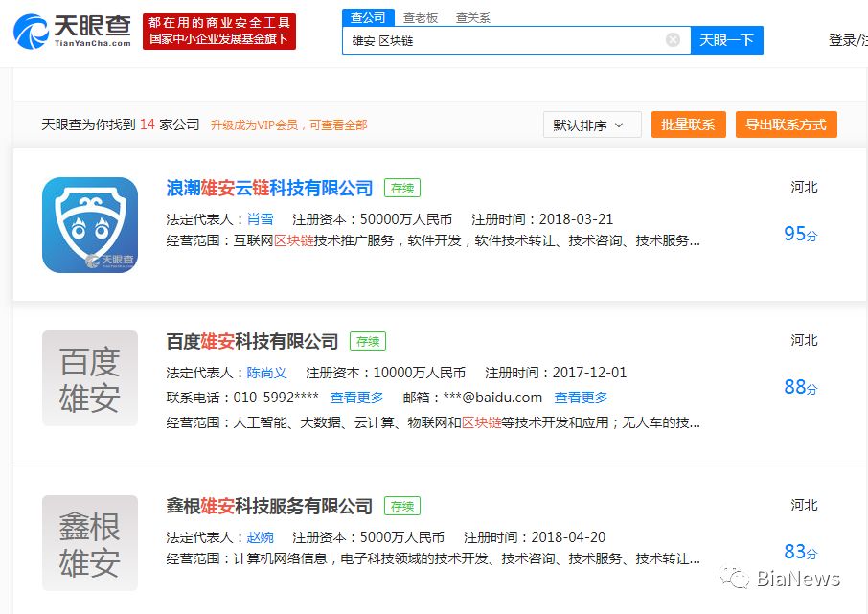Screen dimensions: 868x614
Task: Click the 河北 region label for 百度雄安
Action: click(x=805, y=340)
